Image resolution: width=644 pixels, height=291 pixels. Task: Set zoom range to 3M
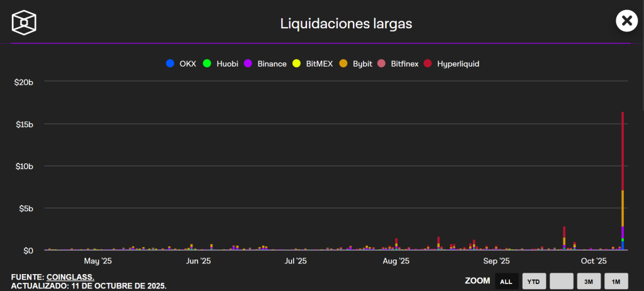coord(588,282)
